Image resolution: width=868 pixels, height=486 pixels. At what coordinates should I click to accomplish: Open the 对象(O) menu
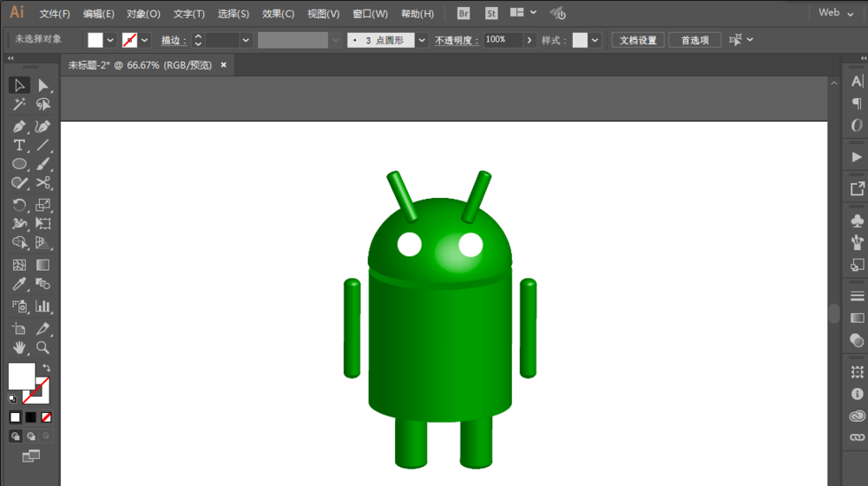143,14
